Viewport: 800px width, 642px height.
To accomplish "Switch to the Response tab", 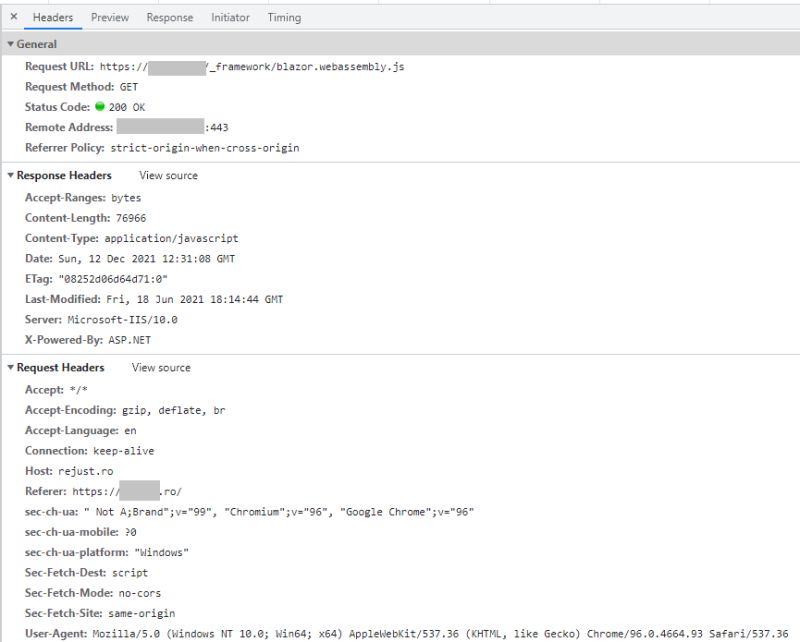I will [x=169, y=17].
